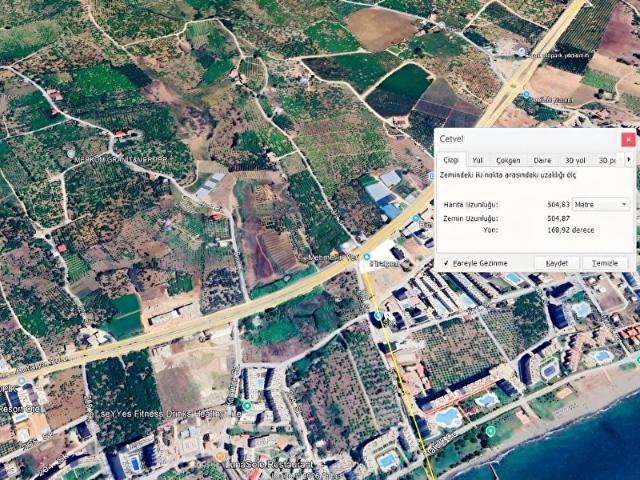
Task: Open the partially visible 3D po tab
Action: (607, 160)
